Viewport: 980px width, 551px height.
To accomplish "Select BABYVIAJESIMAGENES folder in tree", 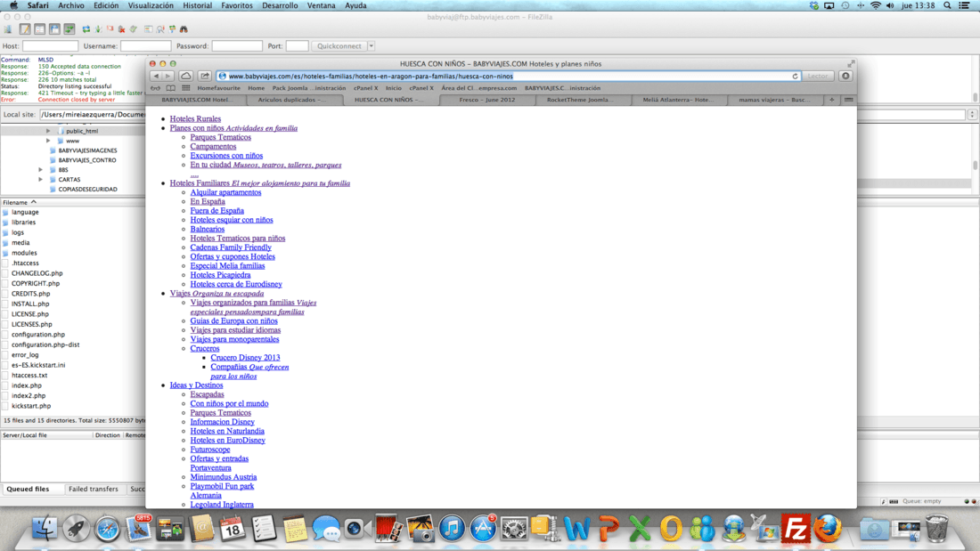I will pyautogui.click(x=87, y=150).
